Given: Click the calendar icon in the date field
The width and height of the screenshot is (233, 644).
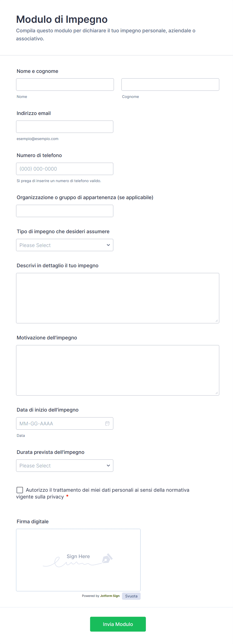Looking at the screenshot, I should tap(107, 423).
